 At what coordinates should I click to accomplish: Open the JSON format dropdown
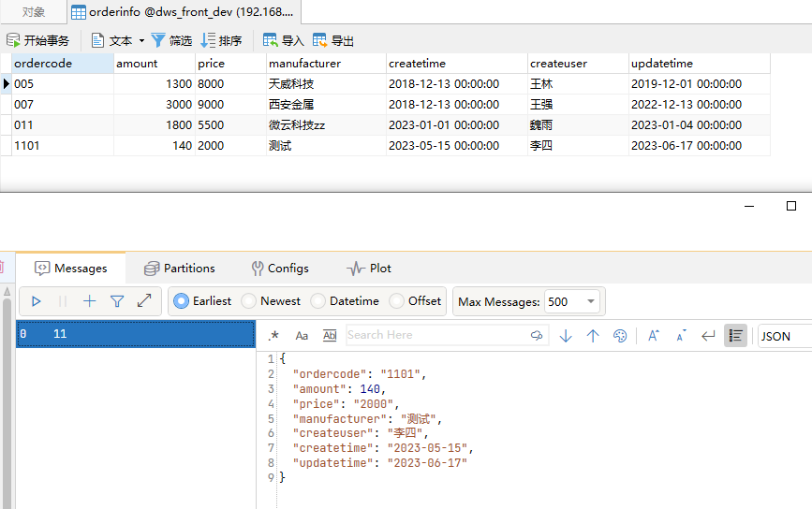(783, 336)
